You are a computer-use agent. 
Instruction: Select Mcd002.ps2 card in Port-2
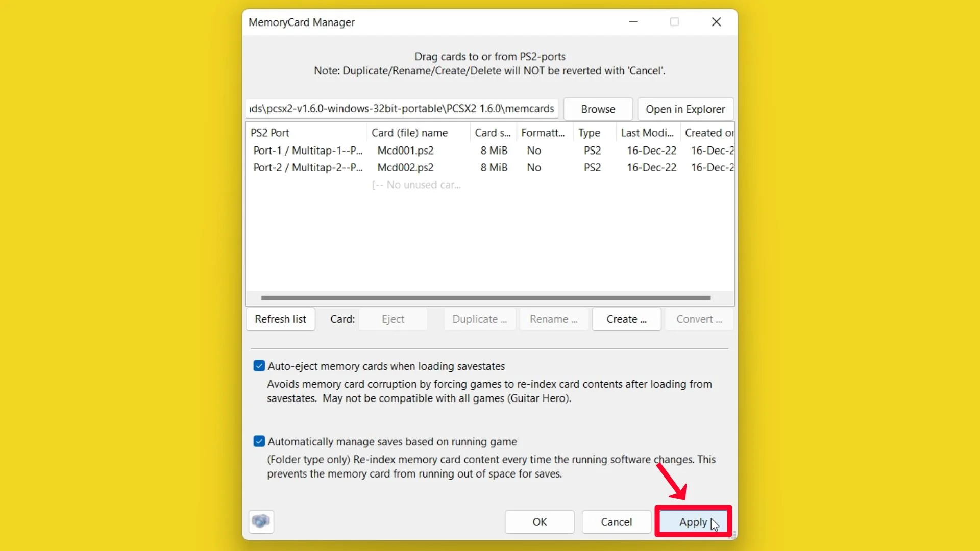405,167
